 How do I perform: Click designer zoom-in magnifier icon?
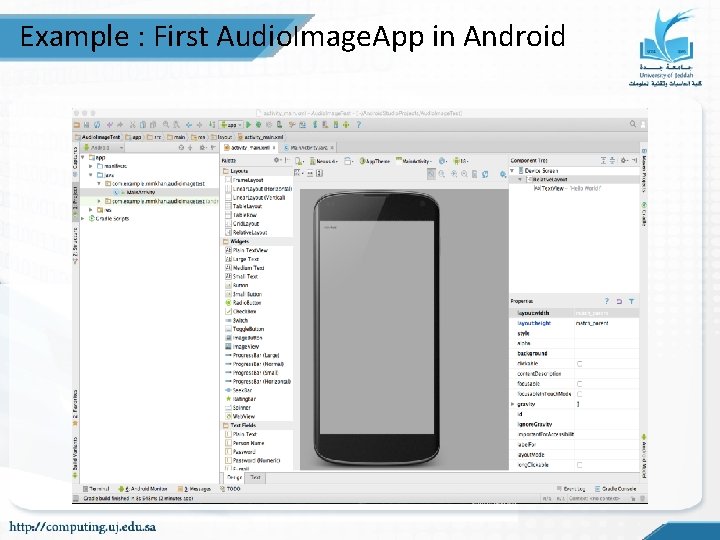(454, 174)
